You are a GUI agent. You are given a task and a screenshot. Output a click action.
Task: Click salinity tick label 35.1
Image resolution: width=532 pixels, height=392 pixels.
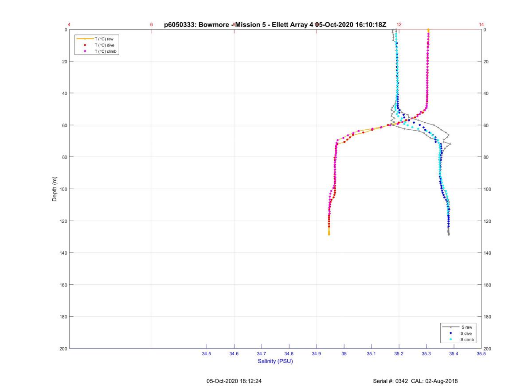372,354
